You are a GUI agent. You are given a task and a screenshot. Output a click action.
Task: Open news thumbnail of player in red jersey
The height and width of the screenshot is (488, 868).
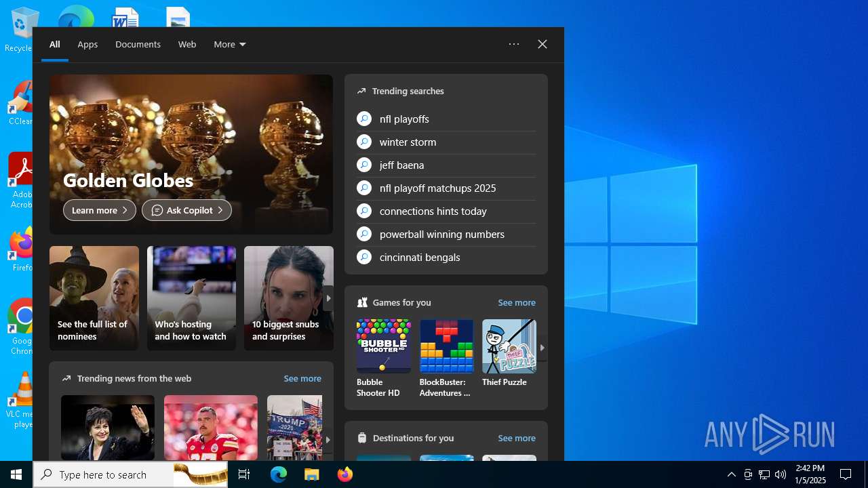pos(211,428)
